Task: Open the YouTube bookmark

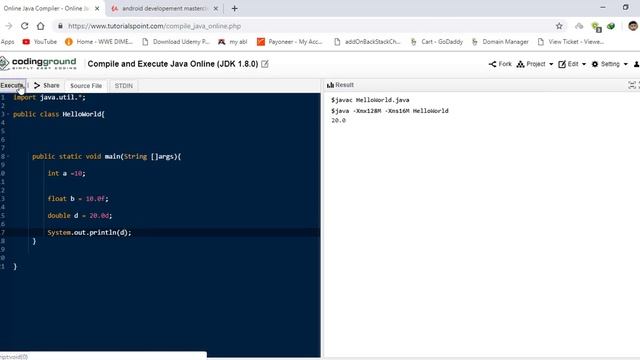Action: pyautogui.click(x=40, y=42)
